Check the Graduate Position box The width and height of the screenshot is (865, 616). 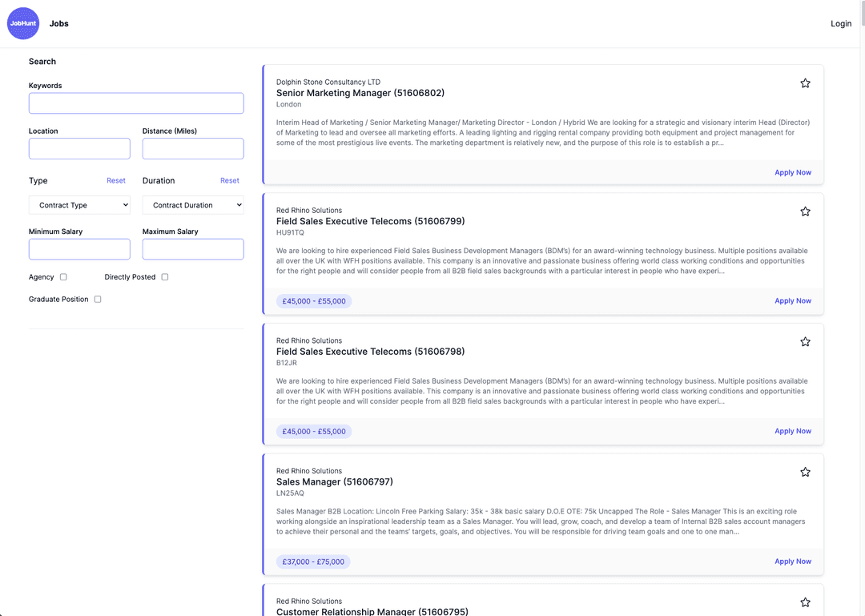click(98, 299)
